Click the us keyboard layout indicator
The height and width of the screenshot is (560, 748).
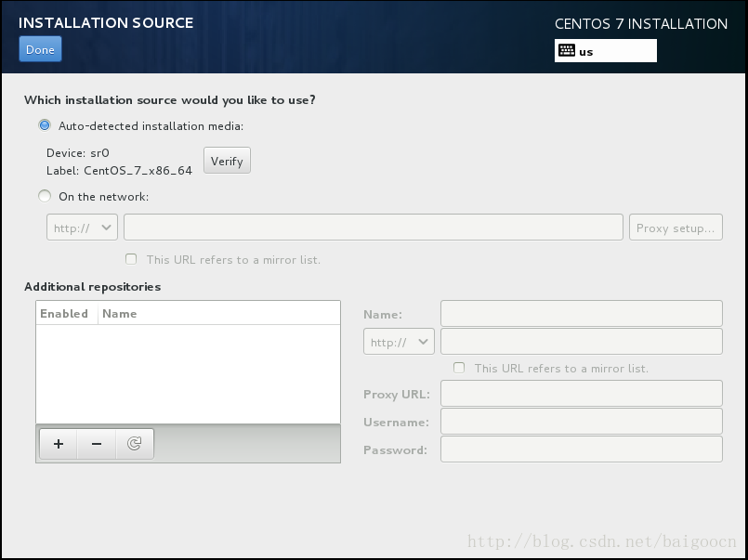pyautogui.click(x=605, y=51)
